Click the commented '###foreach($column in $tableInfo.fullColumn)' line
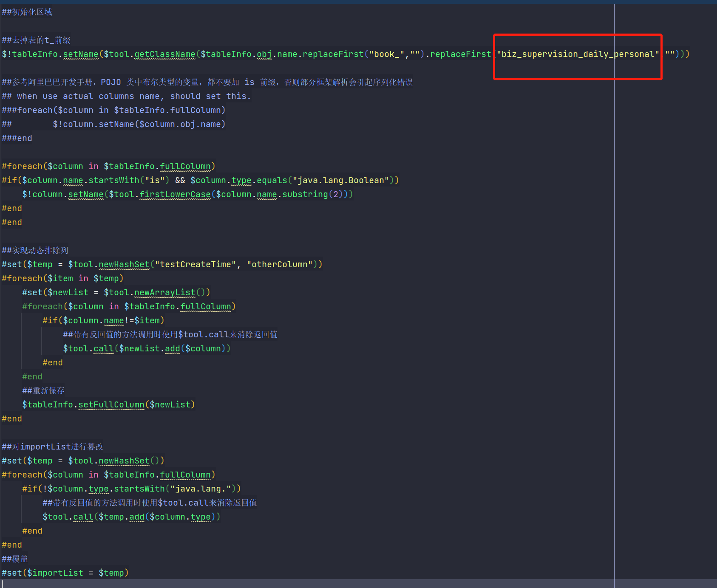The width and height of the screenshot is (717, 588). point(113,110)
